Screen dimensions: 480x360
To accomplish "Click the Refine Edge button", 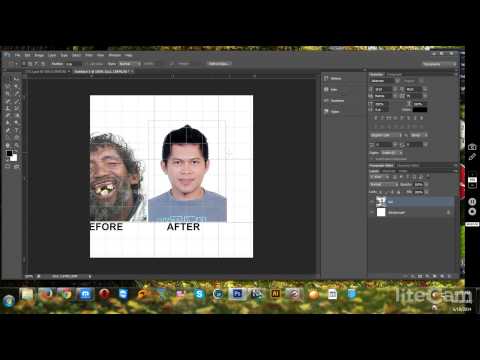I will coord(218,64).
